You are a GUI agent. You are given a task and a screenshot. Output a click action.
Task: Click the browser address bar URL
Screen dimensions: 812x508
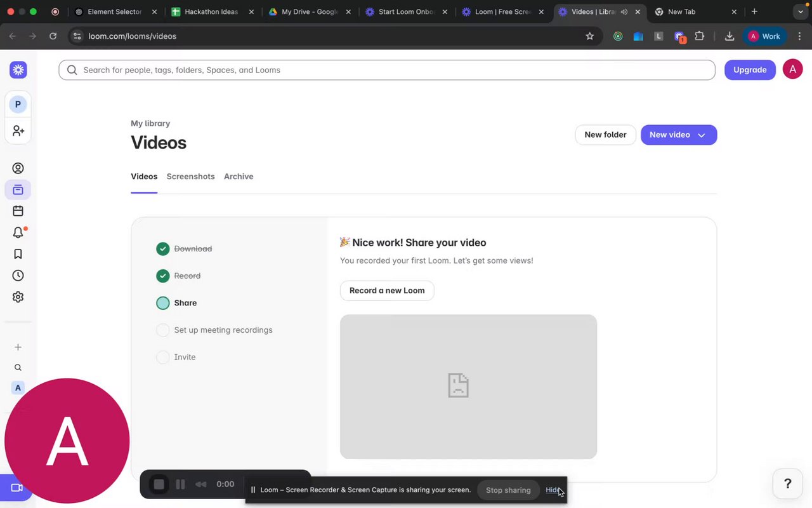coord(133,36)
